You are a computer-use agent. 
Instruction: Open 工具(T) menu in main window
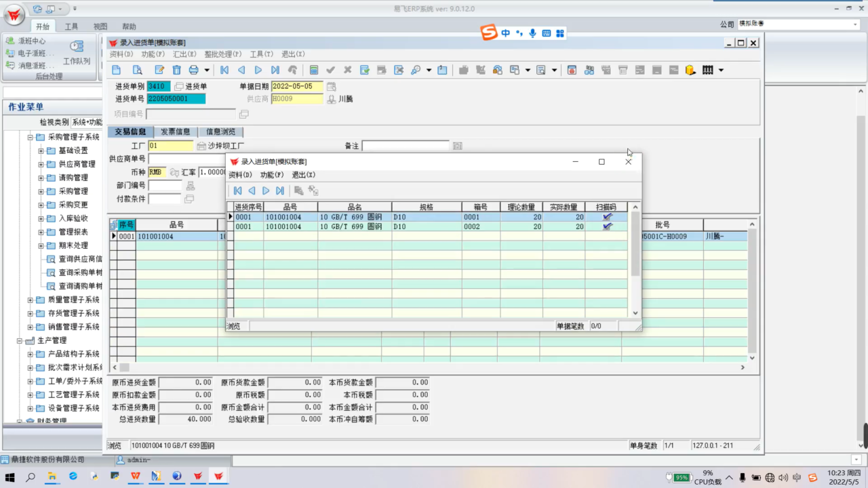[262, 54]
